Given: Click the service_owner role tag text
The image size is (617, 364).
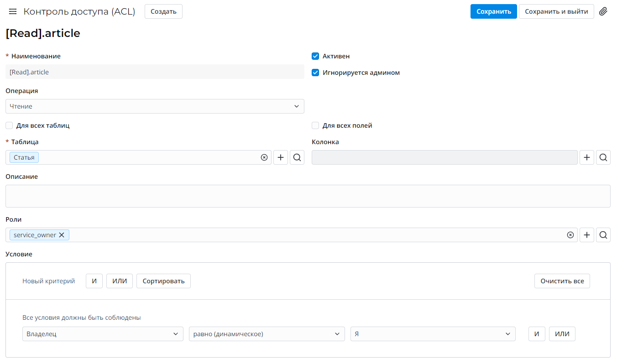Looking at the screenshot, I should coord(35,235).
